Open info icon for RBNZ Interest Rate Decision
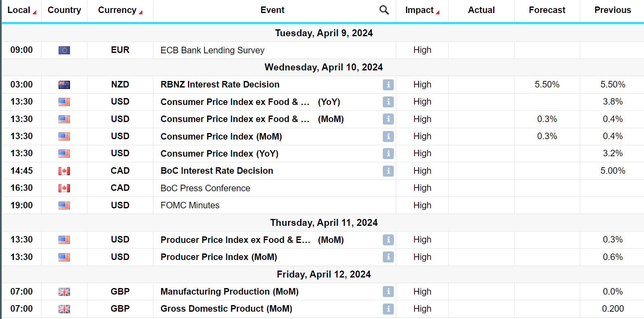 [x=388, y=85]
